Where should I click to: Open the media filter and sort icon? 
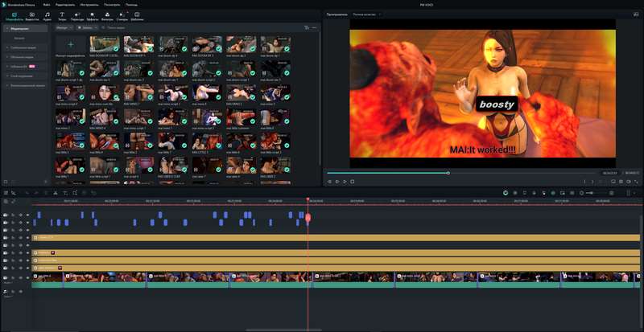(307, 27)
